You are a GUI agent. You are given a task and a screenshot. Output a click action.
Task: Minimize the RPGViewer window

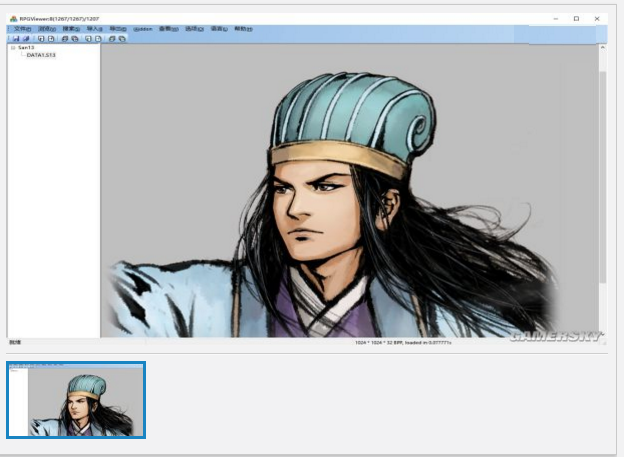click(x=556, y=19)
